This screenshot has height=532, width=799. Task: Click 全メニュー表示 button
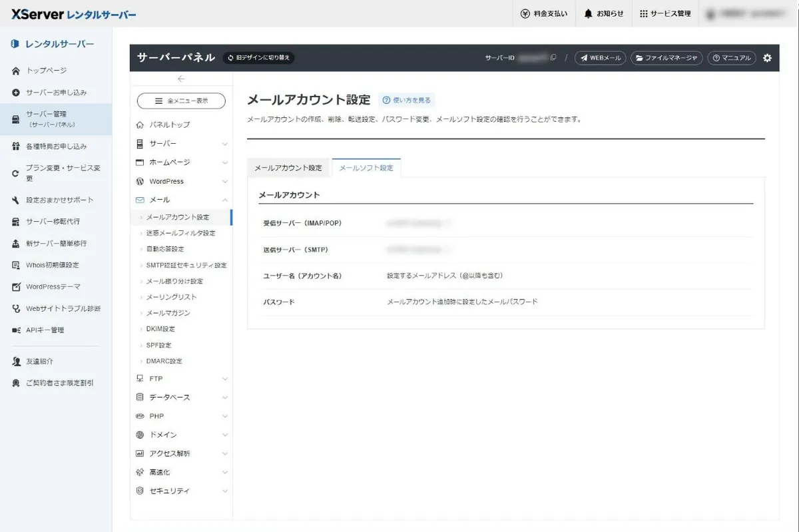(181, 101)
